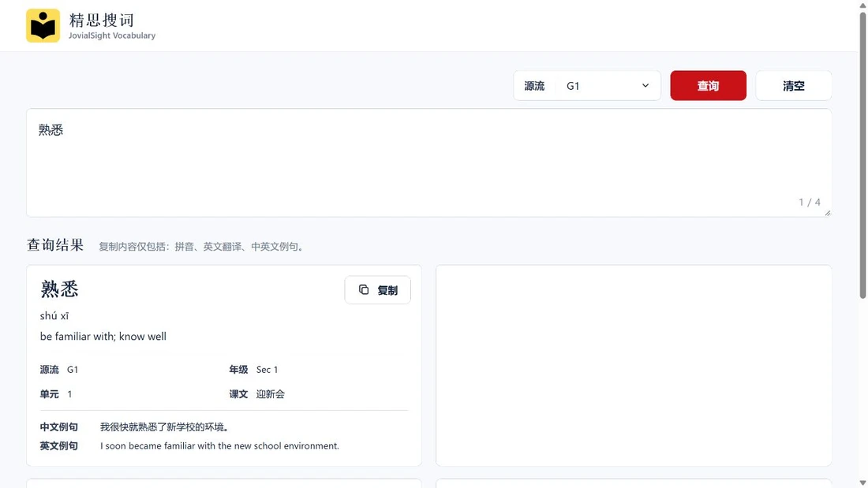The height and width of the screenshot is (488, 868).
Task: Click the 查询结果 heading
Action: tap(55, 245)
